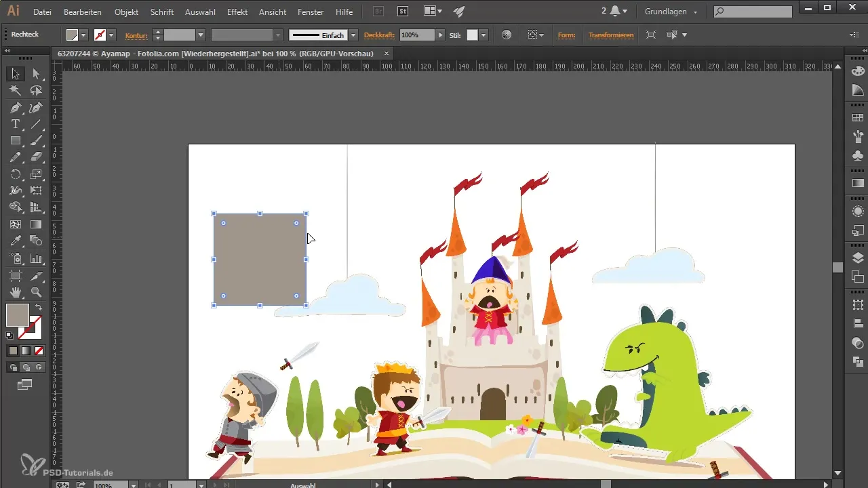Select the Selection (black arrow) tool
Image resolution: width=868 pixels, height=488 pixels.
point(15,74)
